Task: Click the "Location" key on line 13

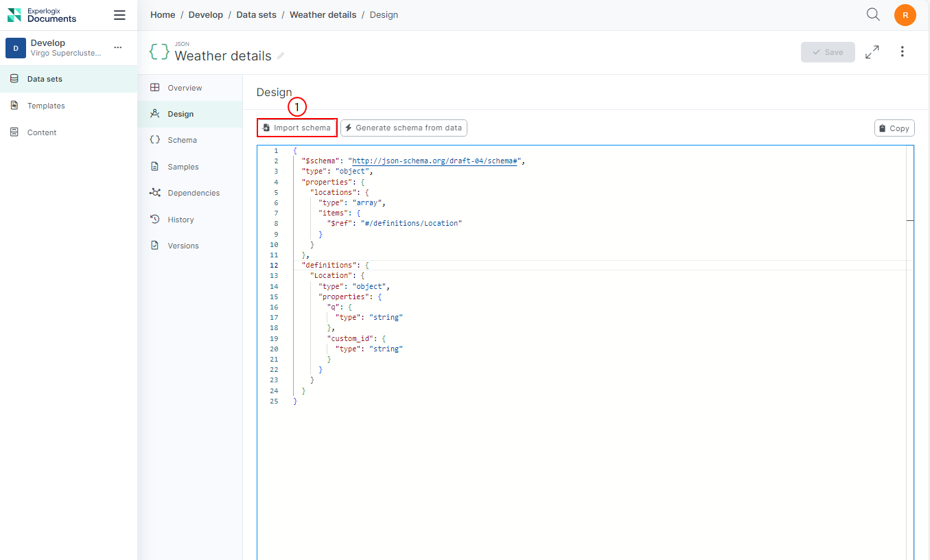Action: [x=331, y=275]
